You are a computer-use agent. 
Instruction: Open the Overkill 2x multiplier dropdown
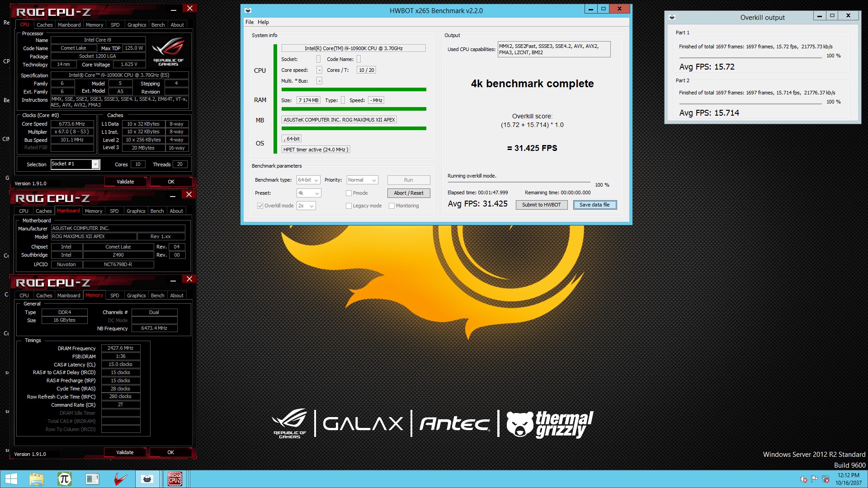coord(306,206)
